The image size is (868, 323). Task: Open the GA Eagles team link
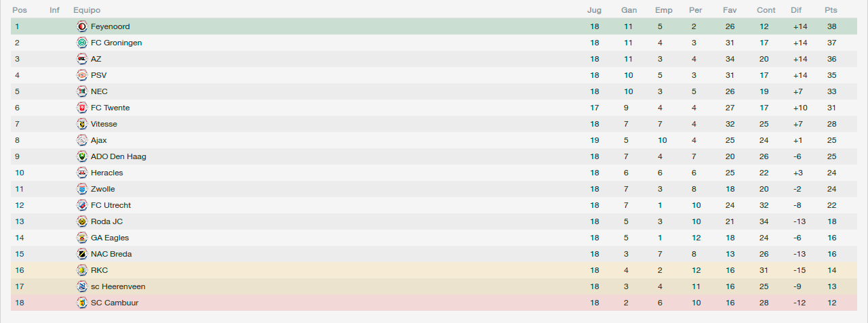pos(110,238)
